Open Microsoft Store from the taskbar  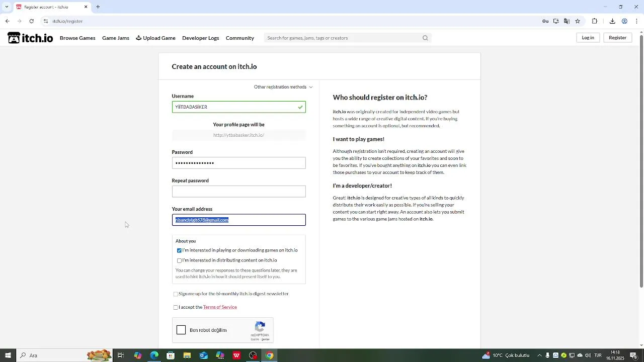(x=171, y=355)
